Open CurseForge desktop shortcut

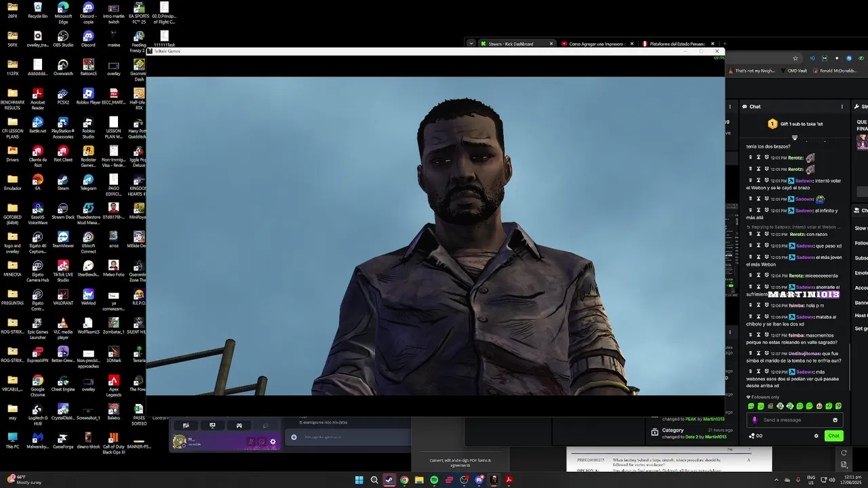coord(63,439)
